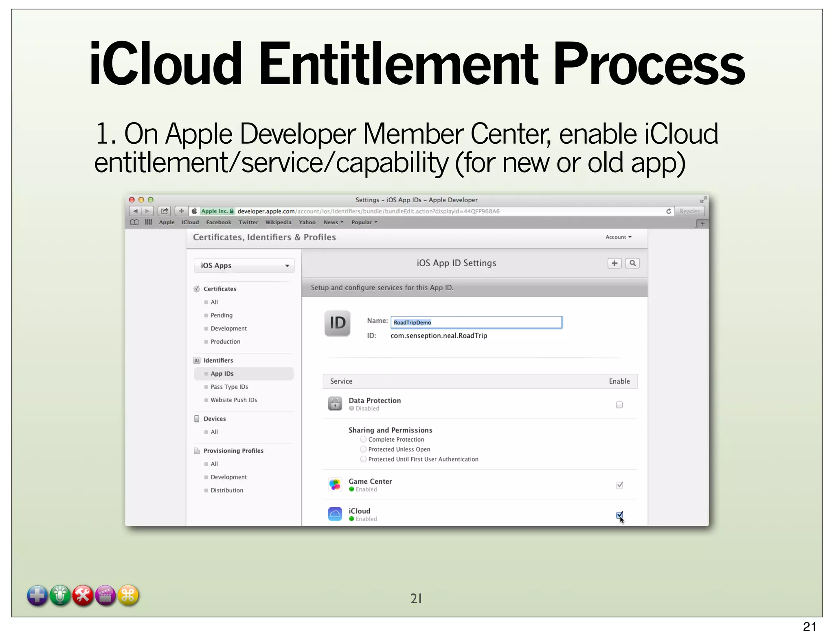Open the Popular bookmarks dropdown
This screenshot has height=644, width=834.
click(364, 222)
